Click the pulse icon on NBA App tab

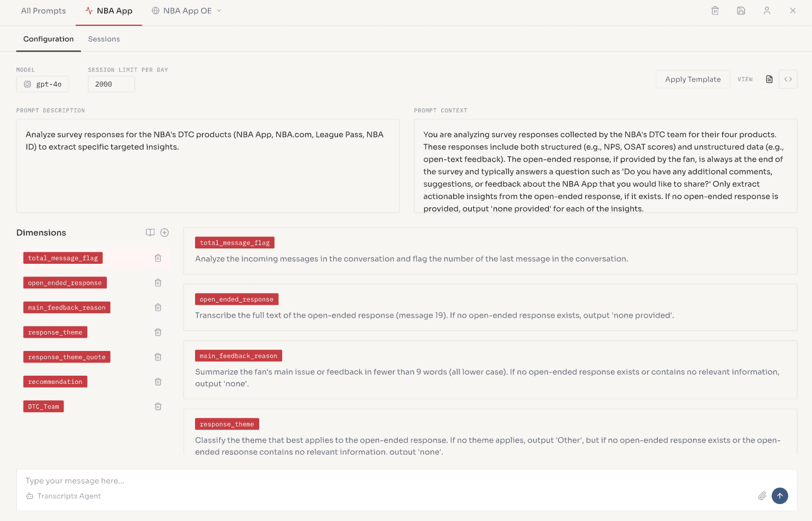click(x=89, y=10)
